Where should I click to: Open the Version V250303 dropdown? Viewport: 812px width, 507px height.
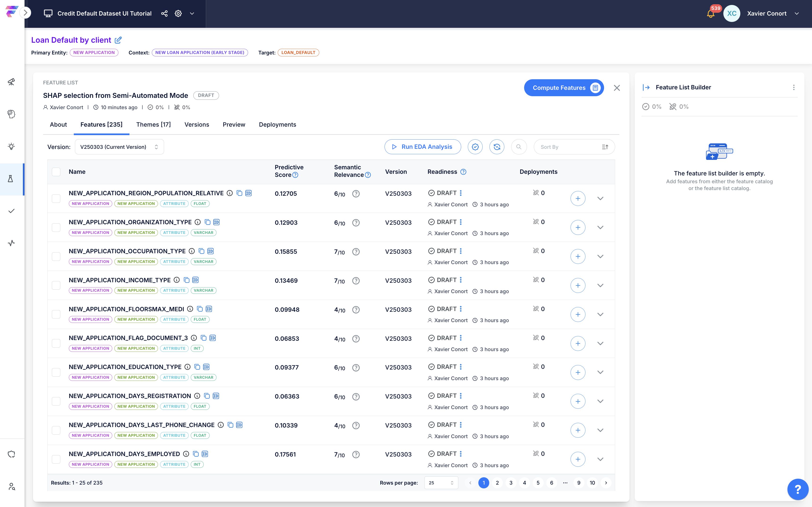[x=119, y=147]
